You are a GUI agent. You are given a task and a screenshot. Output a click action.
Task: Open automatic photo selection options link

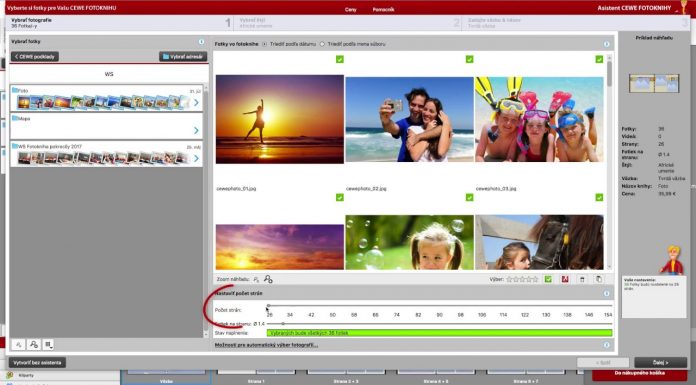(x=266, y=345)
